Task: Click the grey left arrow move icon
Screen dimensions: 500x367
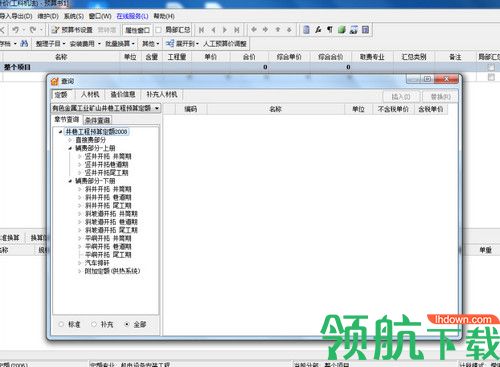Action: pos(254,30)
